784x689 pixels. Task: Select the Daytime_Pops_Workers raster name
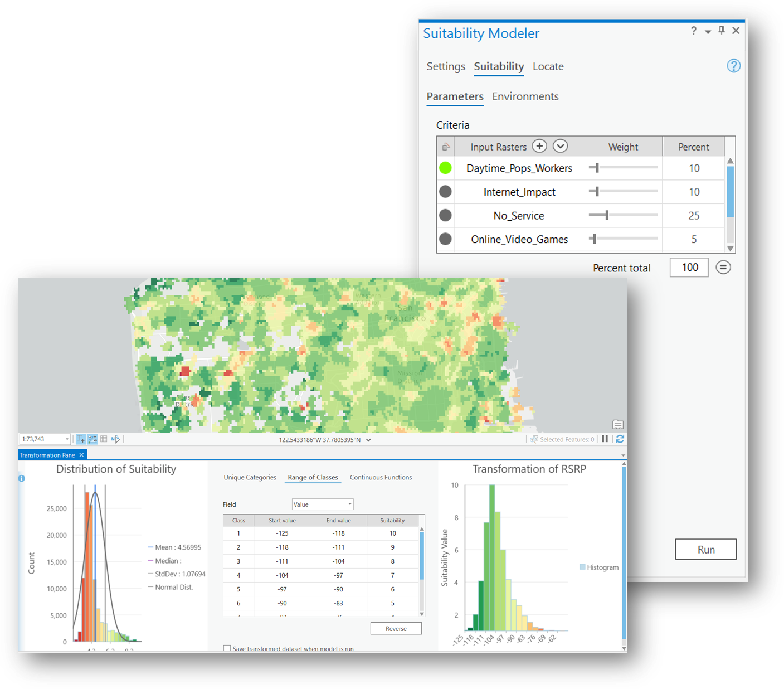(519, 168)
